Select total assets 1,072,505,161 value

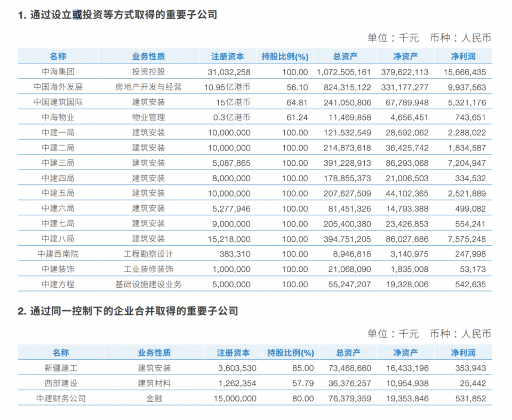(343, 72)
